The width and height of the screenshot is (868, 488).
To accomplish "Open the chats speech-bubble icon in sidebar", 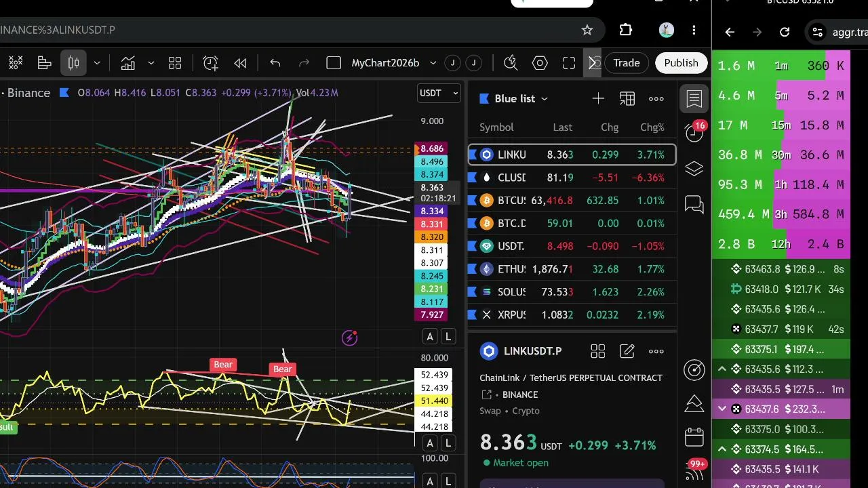I will click(x=694, y=204).
